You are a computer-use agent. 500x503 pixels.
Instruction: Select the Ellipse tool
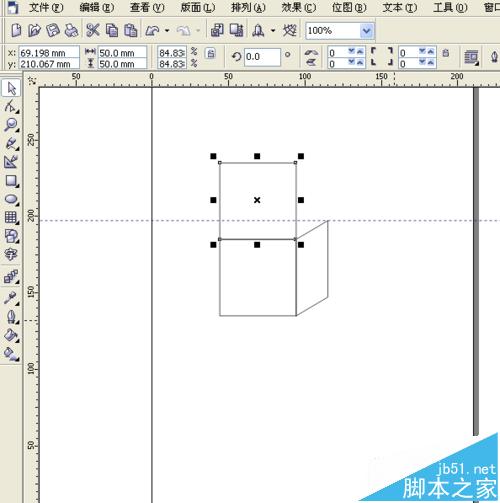[11, 199]
